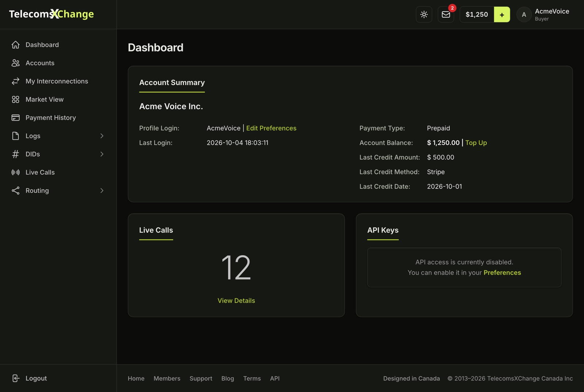The width and height of the screenshot is (584, 392).
Task: Open the Edit Preferences link
Action: coord(271,128)
